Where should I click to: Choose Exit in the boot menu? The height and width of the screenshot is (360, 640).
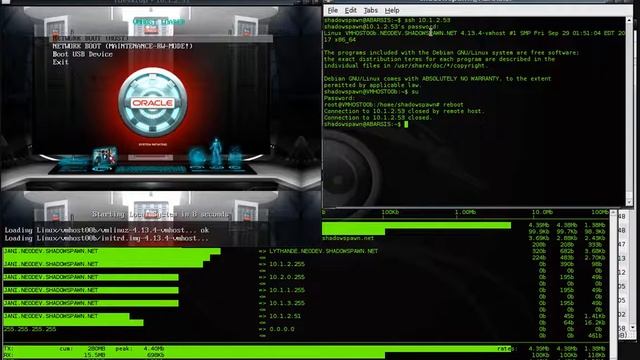pos(60,62)
